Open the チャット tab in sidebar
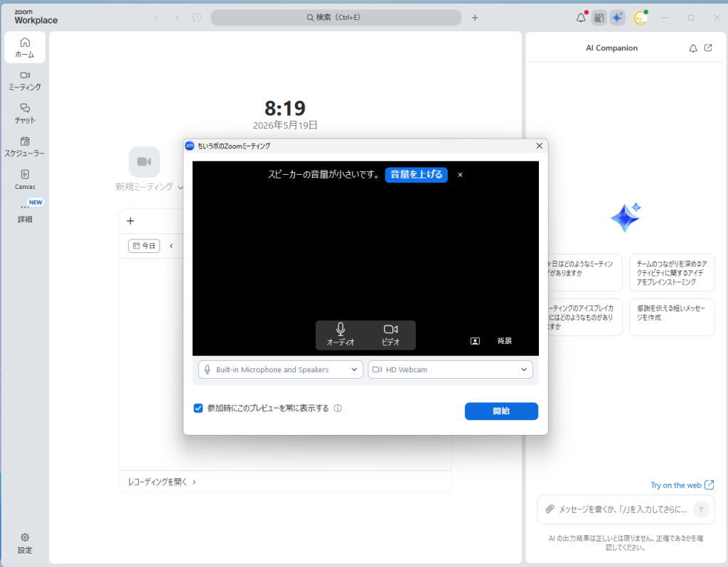Screen dimensions: 728x567 (25, 114)
